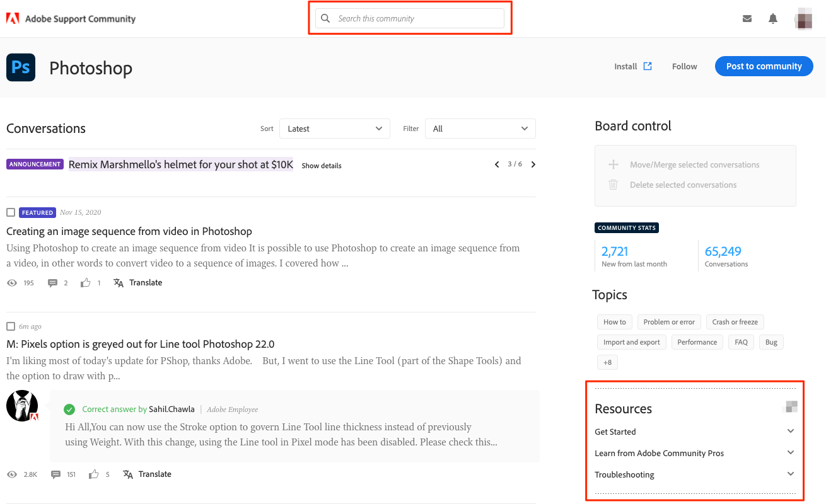Open the notifications bell icon
Viewport: 826px width, 504px height.
click(772, 18)
